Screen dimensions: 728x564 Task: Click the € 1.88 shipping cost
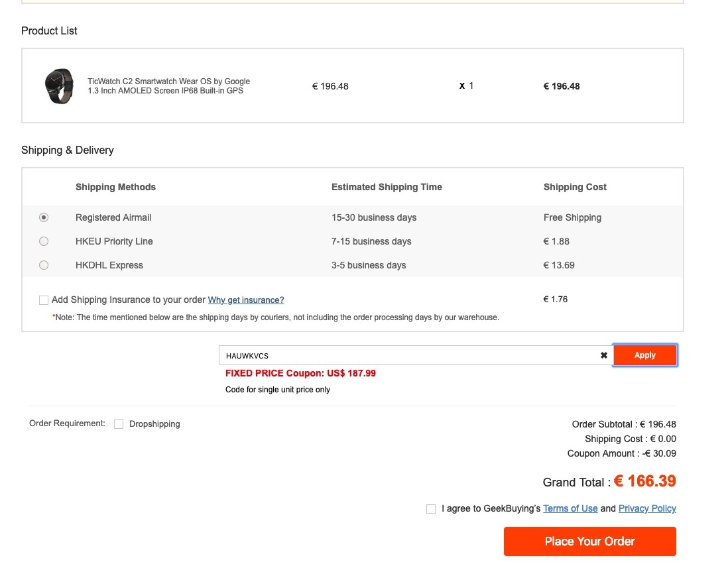(556, 241)
